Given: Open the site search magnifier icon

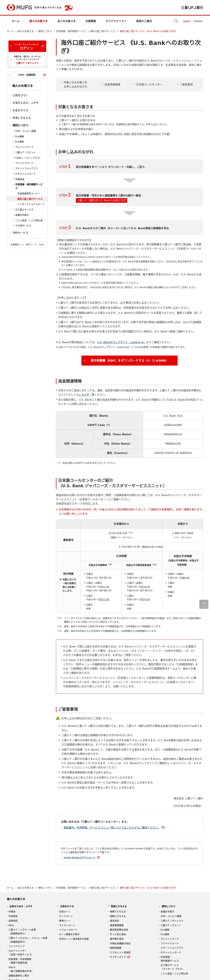Looking at the screenshot, I should click(176, 21).
